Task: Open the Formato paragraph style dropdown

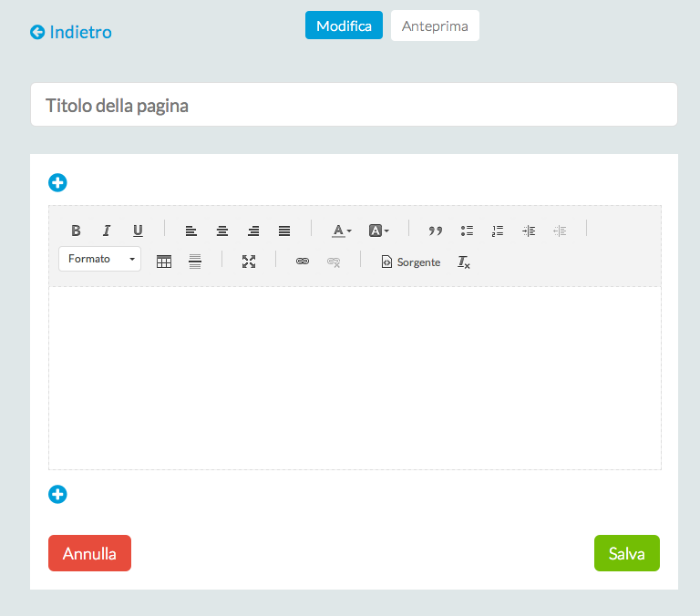Action: tap(100, 260)
